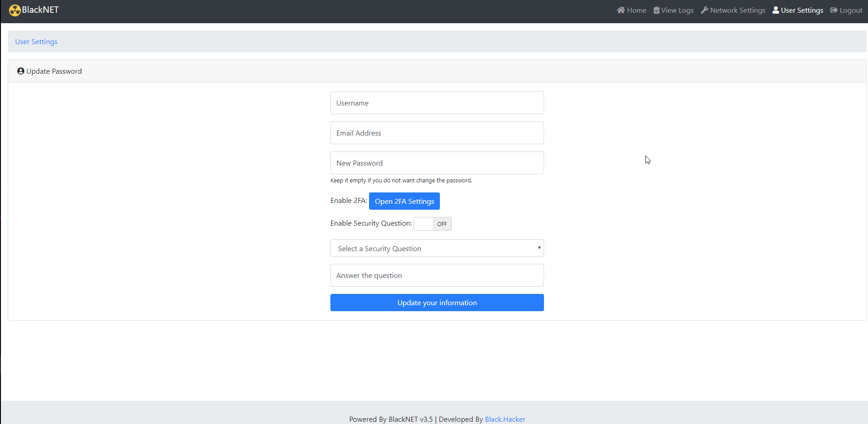Focus the Username input field

[x=437, y=103]
